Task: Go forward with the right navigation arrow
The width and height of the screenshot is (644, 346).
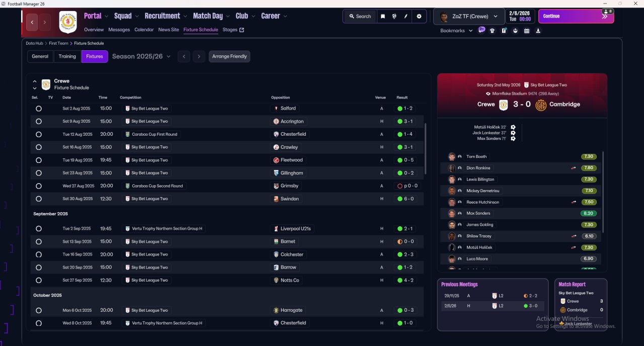Action: [45, 22]
